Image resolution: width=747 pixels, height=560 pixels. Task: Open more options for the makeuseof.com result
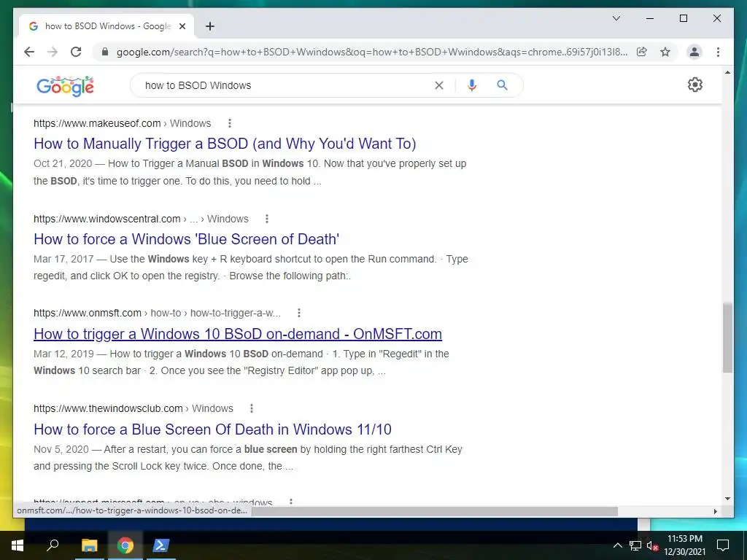(x=230, y=123)
